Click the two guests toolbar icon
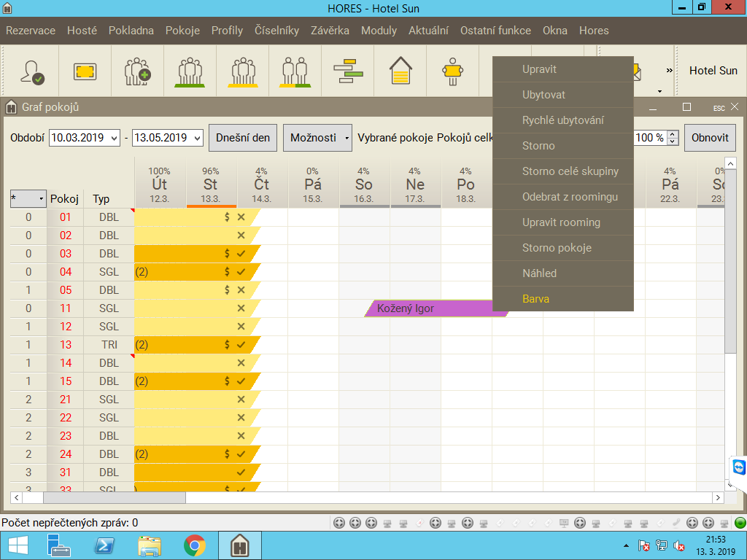 [295, 71]
